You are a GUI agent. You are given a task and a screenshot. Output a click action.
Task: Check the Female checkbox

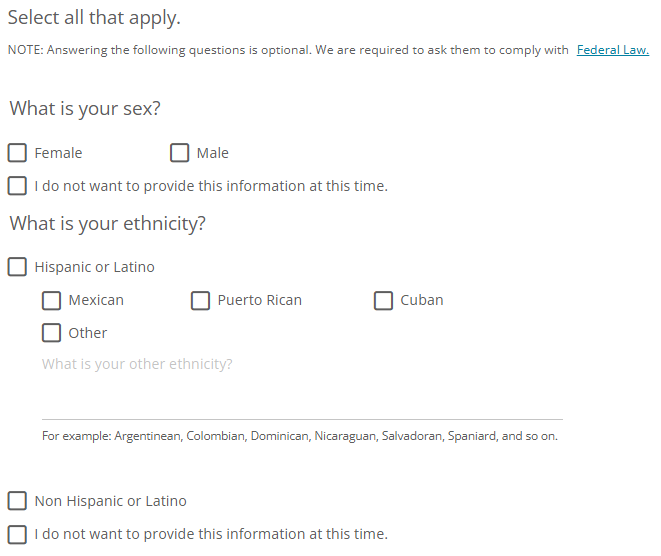[17, 153]
